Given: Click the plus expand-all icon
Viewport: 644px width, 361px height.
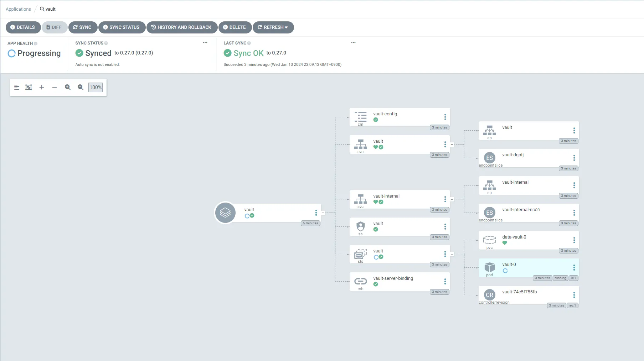Looking at the screenshot, I should [42, 87].
